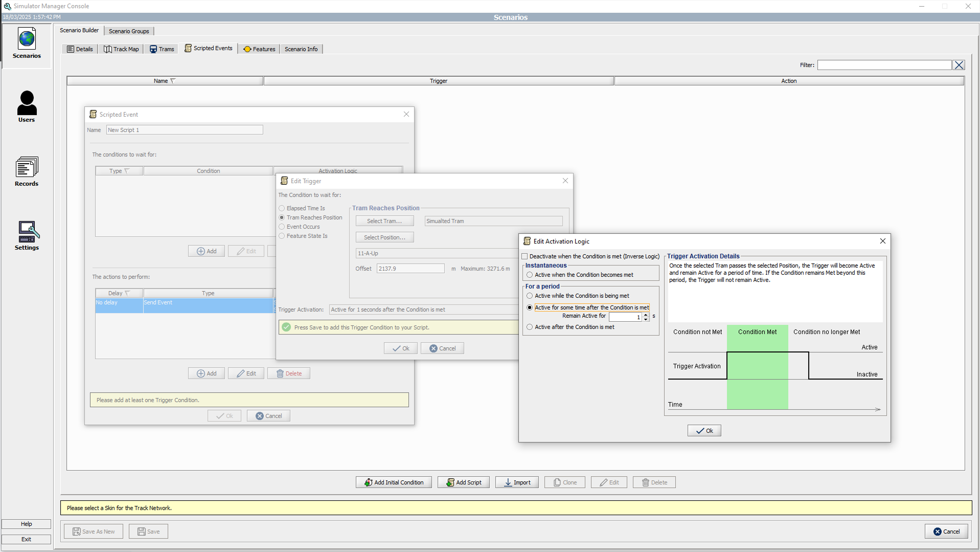Select Active when the Condition becomes met
Image resolution: width=980 pixels, height=552 pixels.
pyautogui.click(x=530, y=275)
